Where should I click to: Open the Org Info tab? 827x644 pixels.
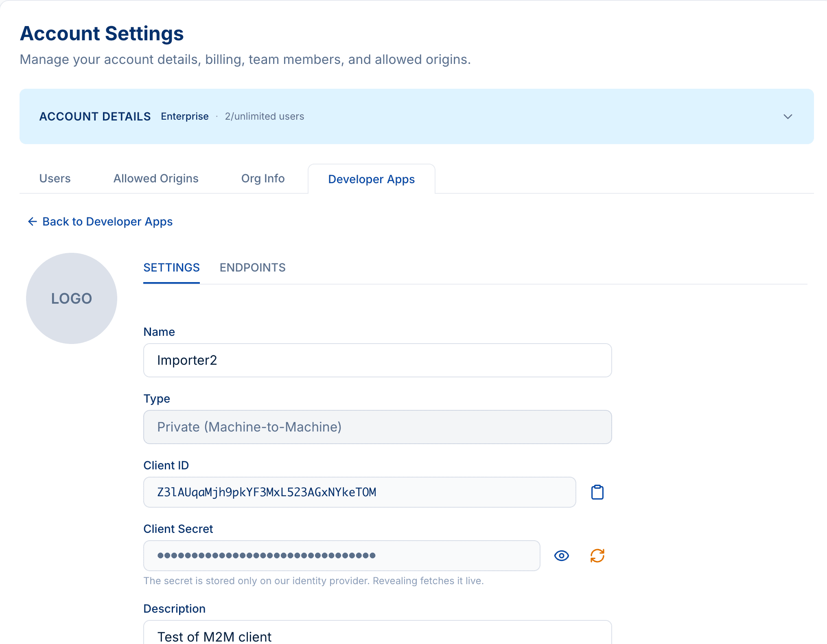click(x=263, y=178)
